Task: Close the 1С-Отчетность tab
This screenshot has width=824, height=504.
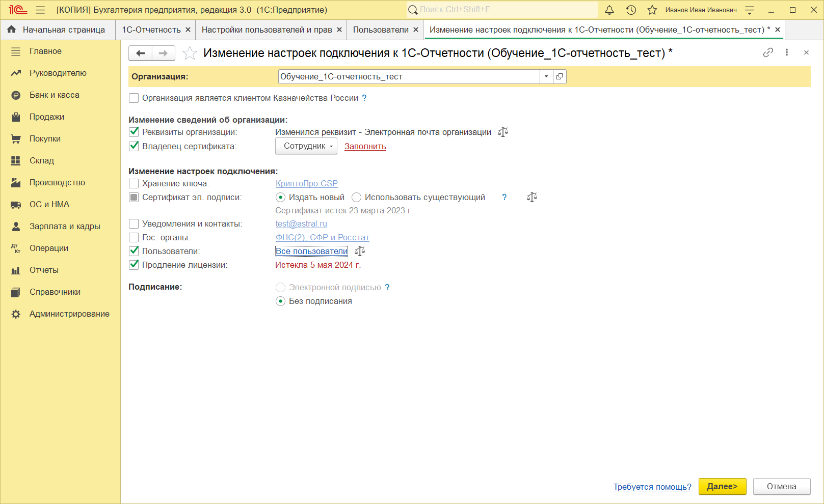Action: click(x=188, y=30)
